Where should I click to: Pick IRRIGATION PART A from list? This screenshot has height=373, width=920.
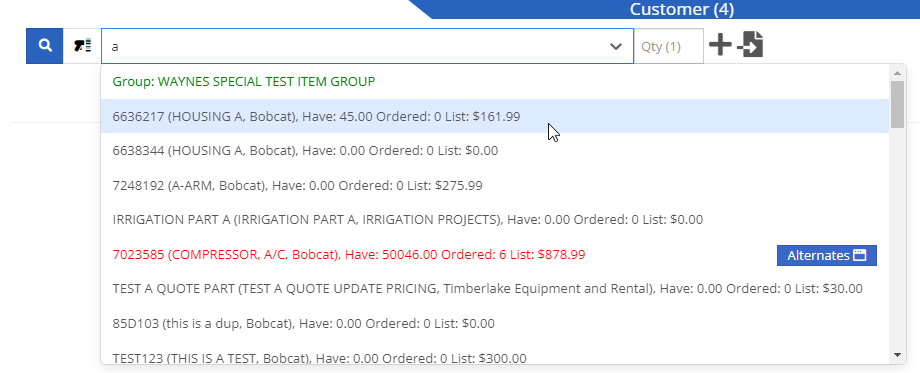point(495,220)
